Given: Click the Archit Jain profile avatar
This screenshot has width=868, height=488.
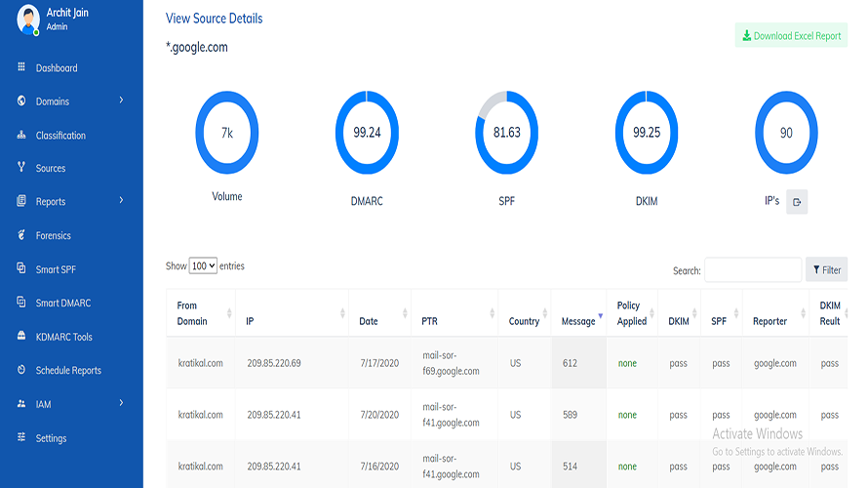Looking at the screenshot, I should [x=28, y=20].
